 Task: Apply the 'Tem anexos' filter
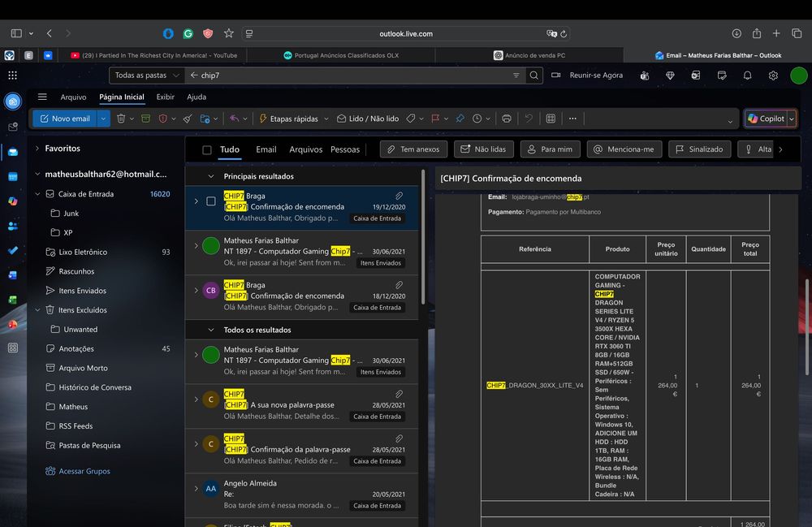(413, 149)
